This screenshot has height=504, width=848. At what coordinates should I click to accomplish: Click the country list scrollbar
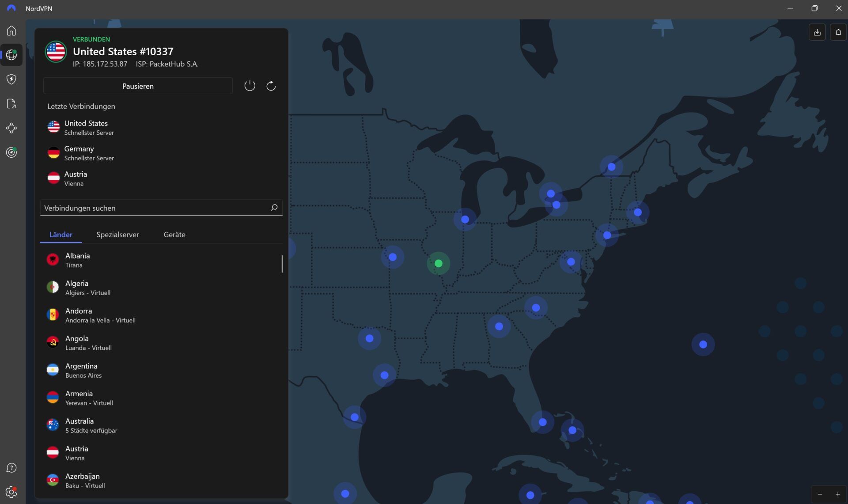pos(282,264)
